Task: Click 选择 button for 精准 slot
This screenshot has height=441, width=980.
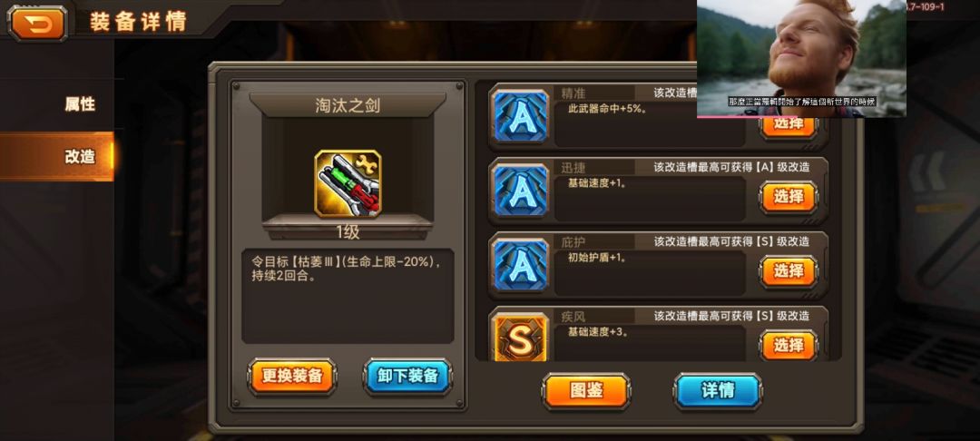Action: [x=789, y=127]
